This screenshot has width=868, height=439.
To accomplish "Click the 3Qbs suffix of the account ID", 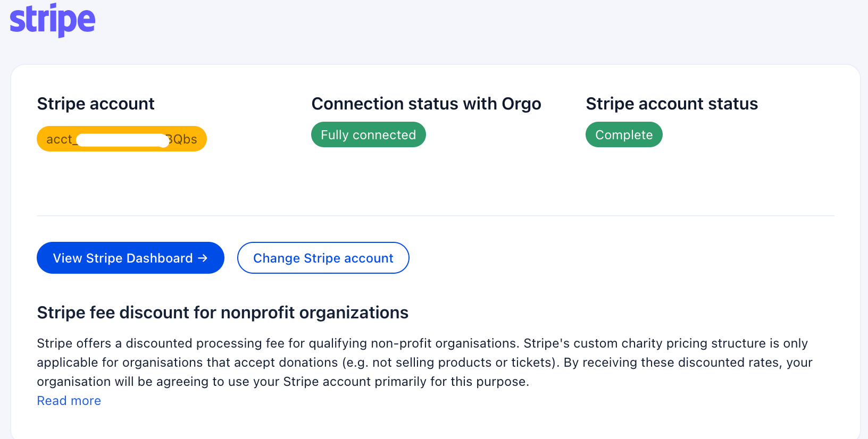I will click(x=182, y=139).
